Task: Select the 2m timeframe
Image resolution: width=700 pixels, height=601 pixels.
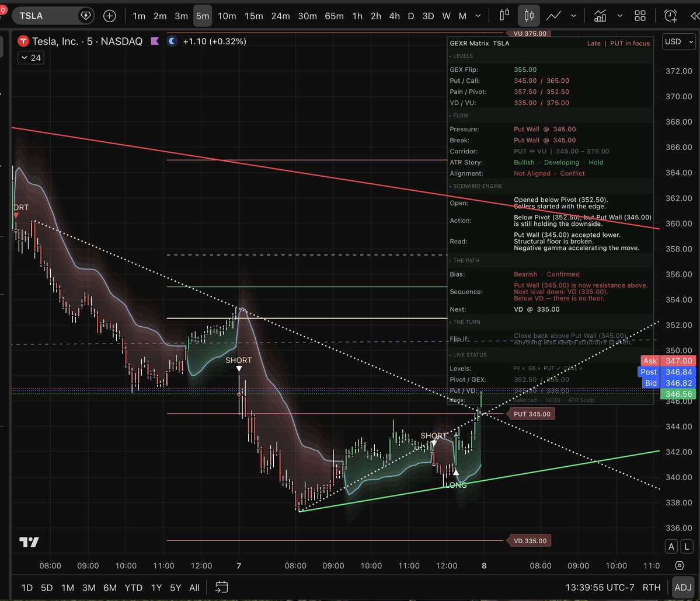Action: point(160,16)
